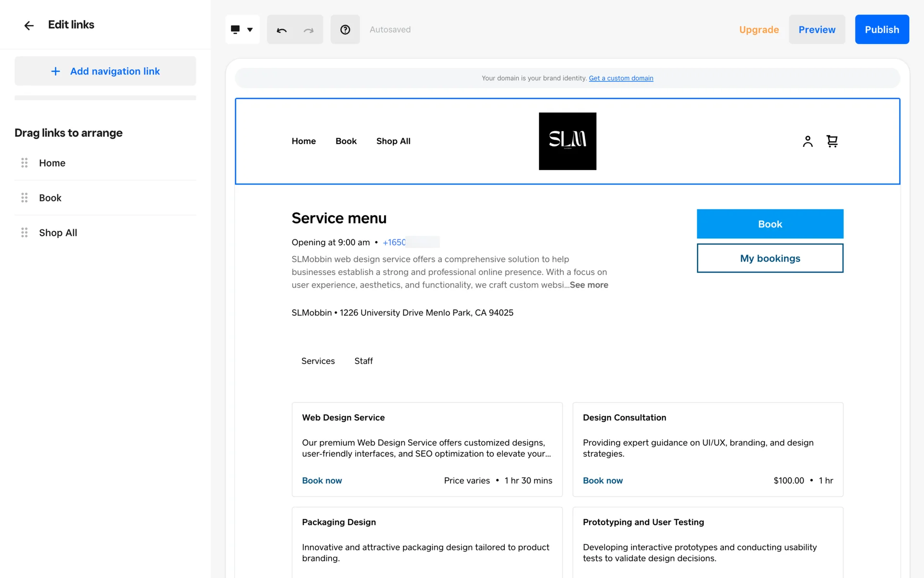This screenshot has height=578, width=924.
Task: Click the account person icon in header
Action: coord(808,141)
